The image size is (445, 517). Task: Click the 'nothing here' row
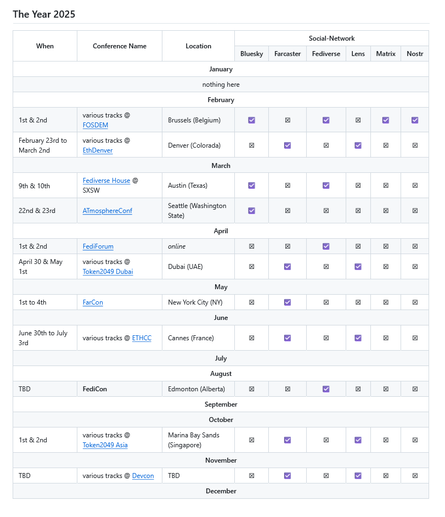(221, 85)
